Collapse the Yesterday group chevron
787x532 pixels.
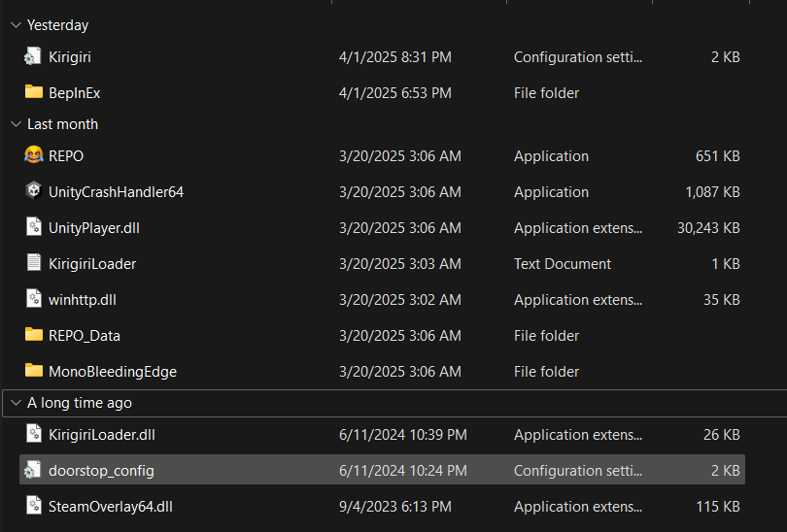15,25
